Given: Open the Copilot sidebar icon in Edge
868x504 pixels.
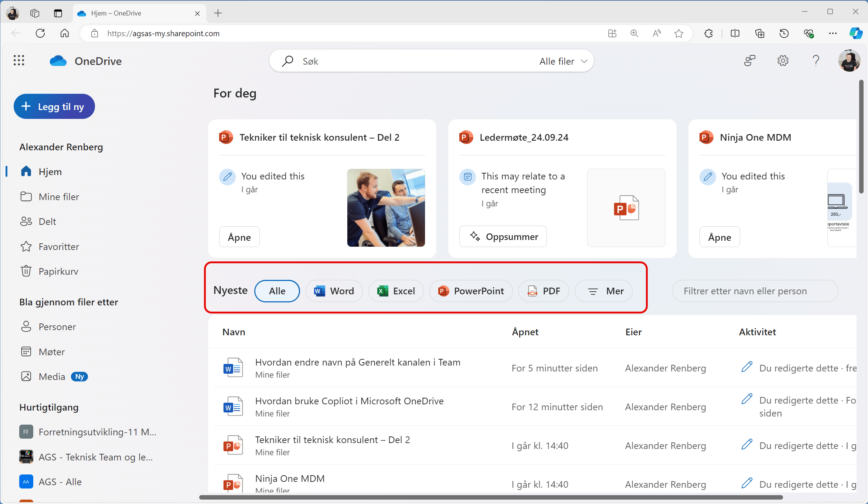Looking at the screenshot, I should click(x=855, y=34).
